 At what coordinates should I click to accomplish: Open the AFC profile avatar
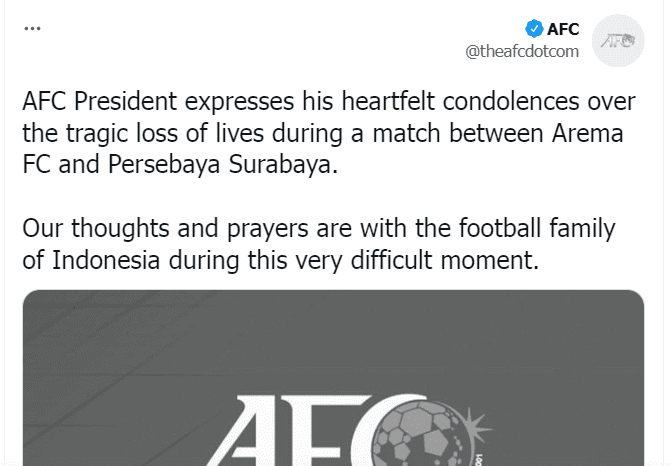pos(618,41)
